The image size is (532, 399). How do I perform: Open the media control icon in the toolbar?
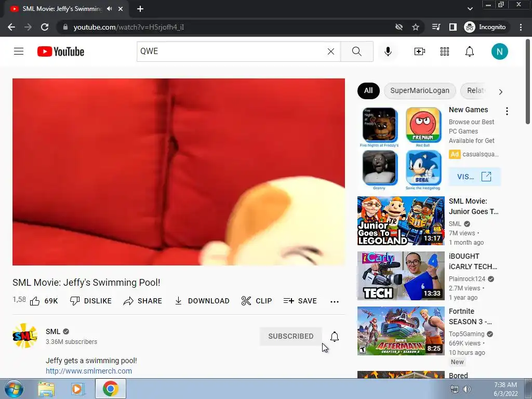[x=436, y=27]
